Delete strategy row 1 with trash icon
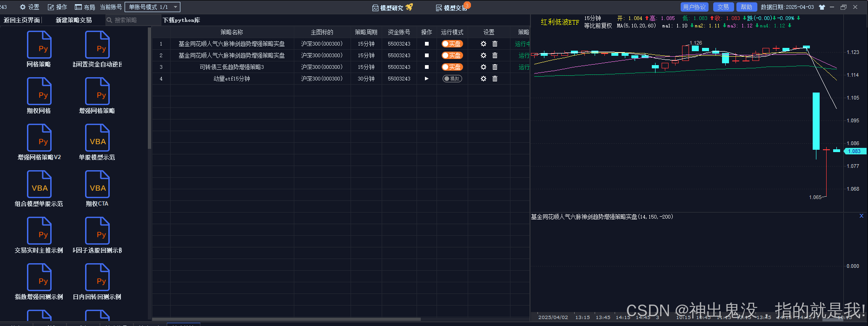This screenshot has width=868, height=326. pos(495,44)
